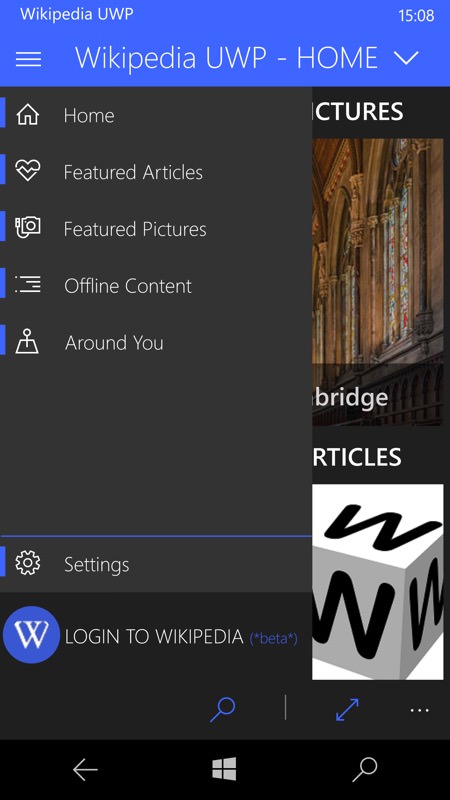The height and width of the screenshot is (800, 450).
Task: Tap the phone search button in navigation bar
Action: point(365,769)
